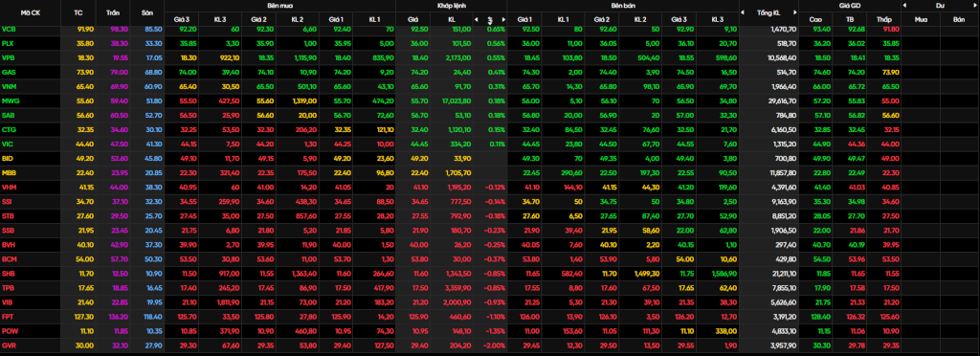
Task: Open VCB stock symbol details
Action: [x=9, y=29]
